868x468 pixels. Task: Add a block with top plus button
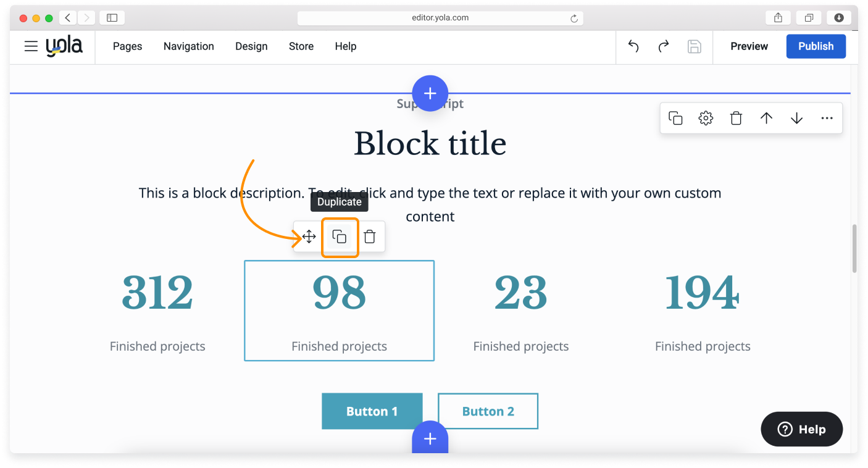click(430, 93)
